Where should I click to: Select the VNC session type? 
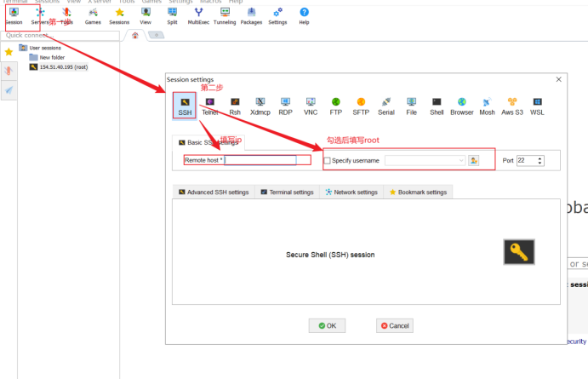pos(311,106)
